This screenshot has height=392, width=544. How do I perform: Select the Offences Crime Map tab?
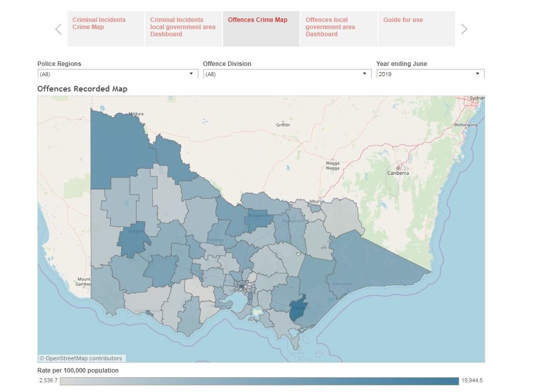click(x=261, y=29)
